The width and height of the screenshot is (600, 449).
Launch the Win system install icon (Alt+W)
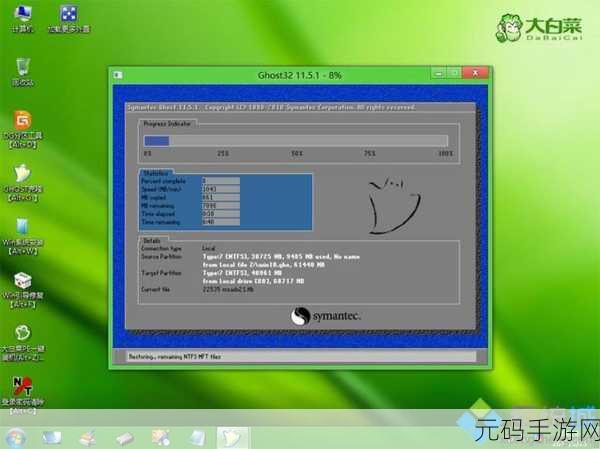tap(23, 237)
